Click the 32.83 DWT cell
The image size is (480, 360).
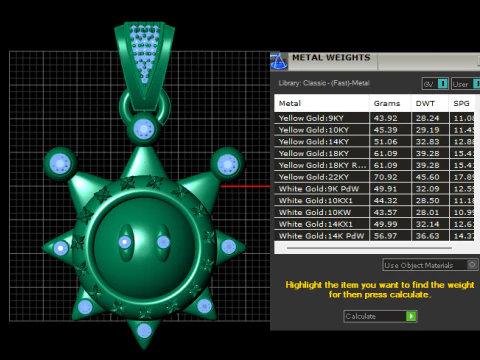click(x=430, y=142)
